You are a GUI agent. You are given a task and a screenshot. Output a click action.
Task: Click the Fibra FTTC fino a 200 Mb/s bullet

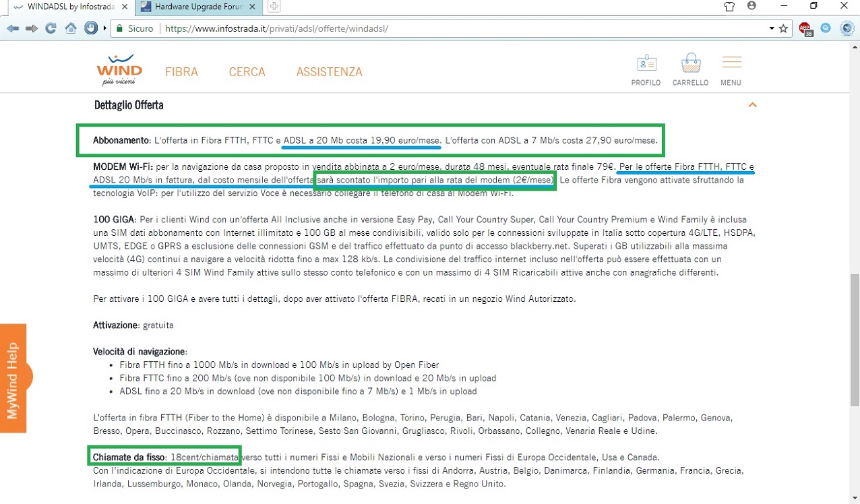tap(307, 379)
